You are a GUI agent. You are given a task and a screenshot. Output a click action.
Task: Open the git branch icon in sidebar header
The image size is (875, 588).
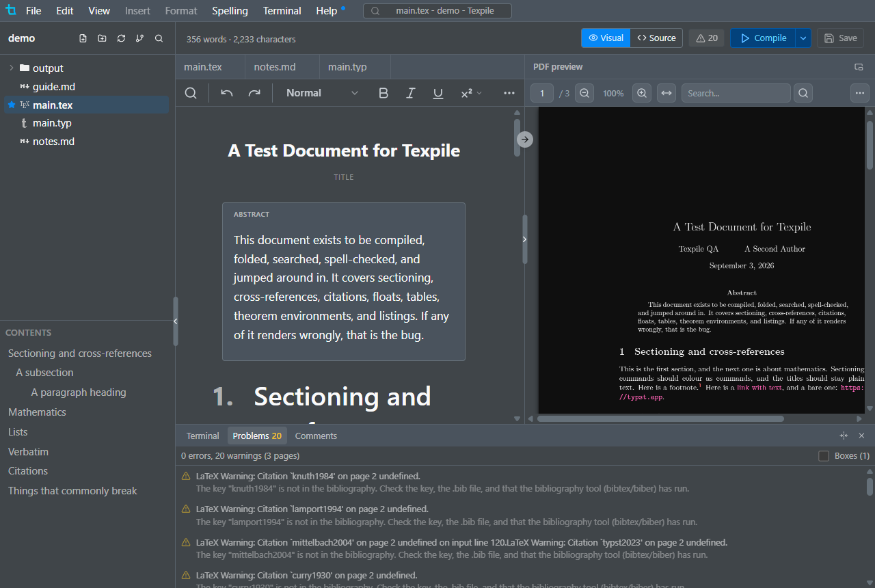pos(140,38)
